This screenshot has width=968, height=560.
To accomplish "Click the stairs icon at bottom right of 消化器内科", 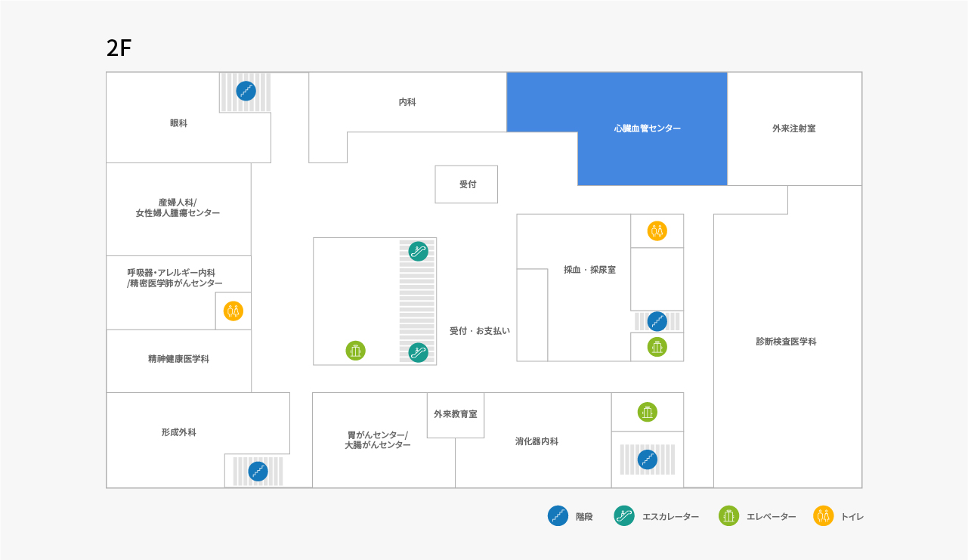I will (x=648, y=459).
